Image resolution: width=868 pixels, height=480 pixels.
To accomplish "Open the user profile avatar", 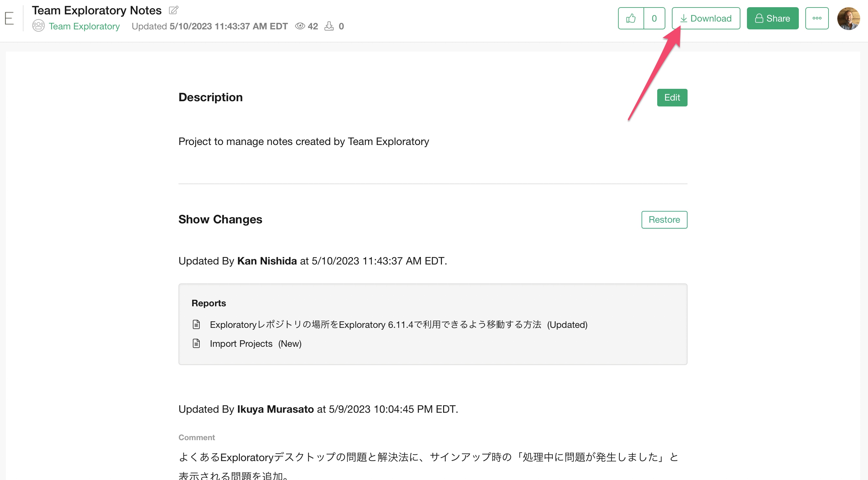I will (x=848, y=18).
